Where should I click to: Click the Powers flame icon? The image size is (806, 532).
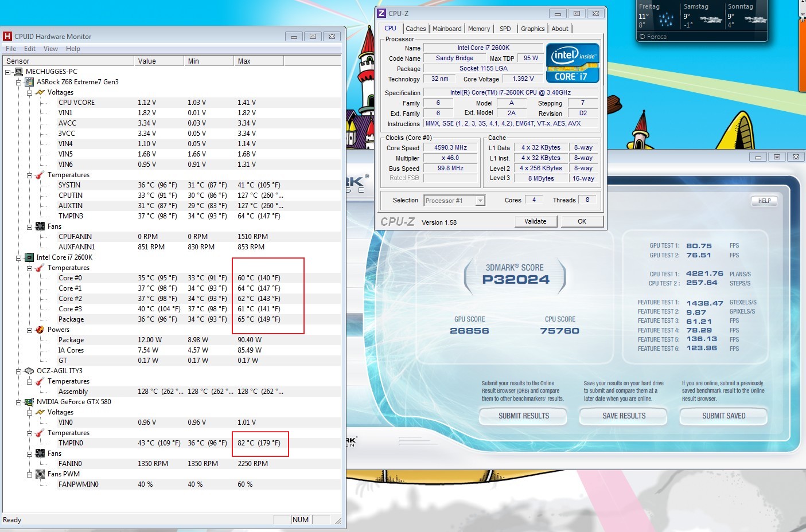click(x=40, y=330)
